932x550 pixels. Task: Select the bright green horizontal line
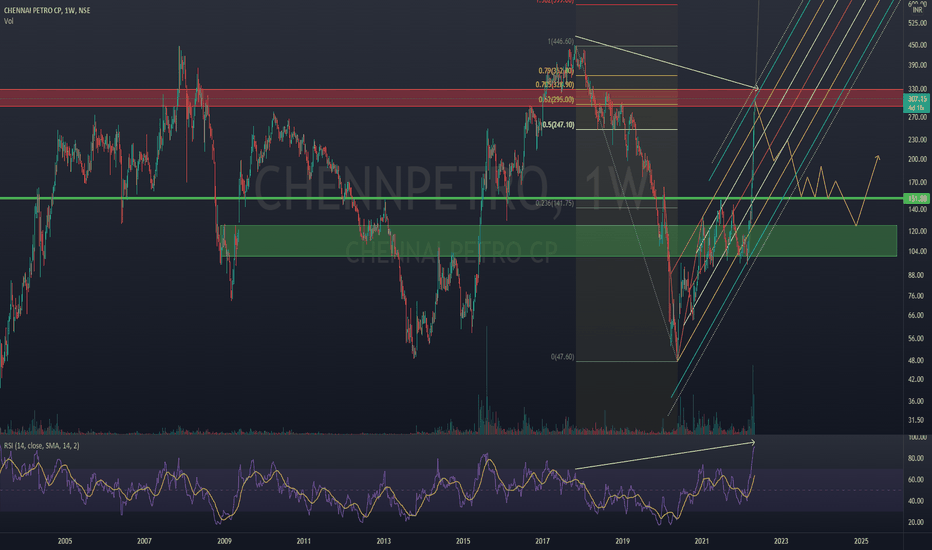coord(451,198)
